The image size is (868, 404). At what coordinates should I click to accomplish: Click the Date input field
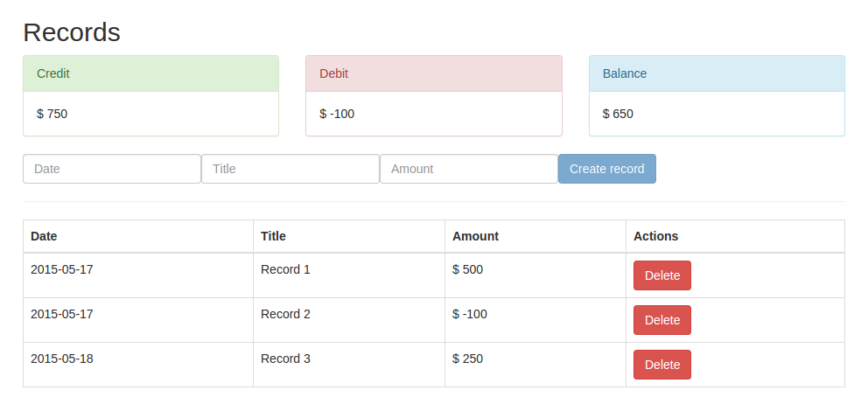[112, 169]
